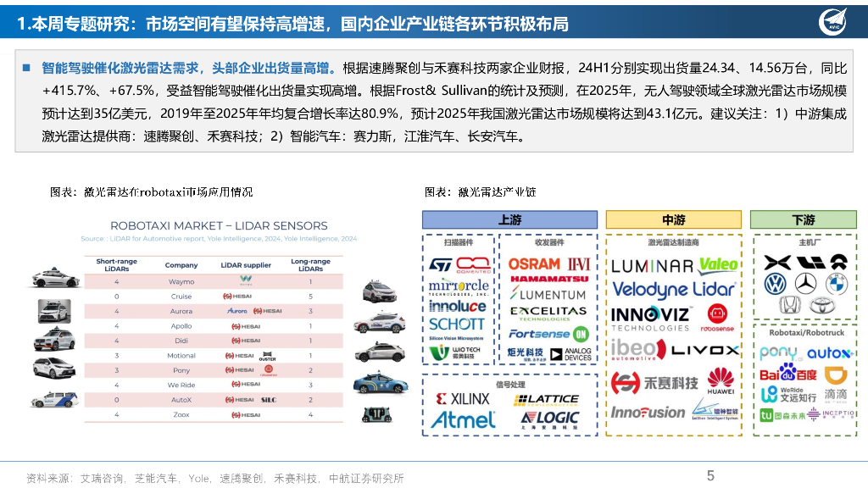Click the We Ride row company name
The height and width of the screenshot is (488, 868).
point(181,385)
